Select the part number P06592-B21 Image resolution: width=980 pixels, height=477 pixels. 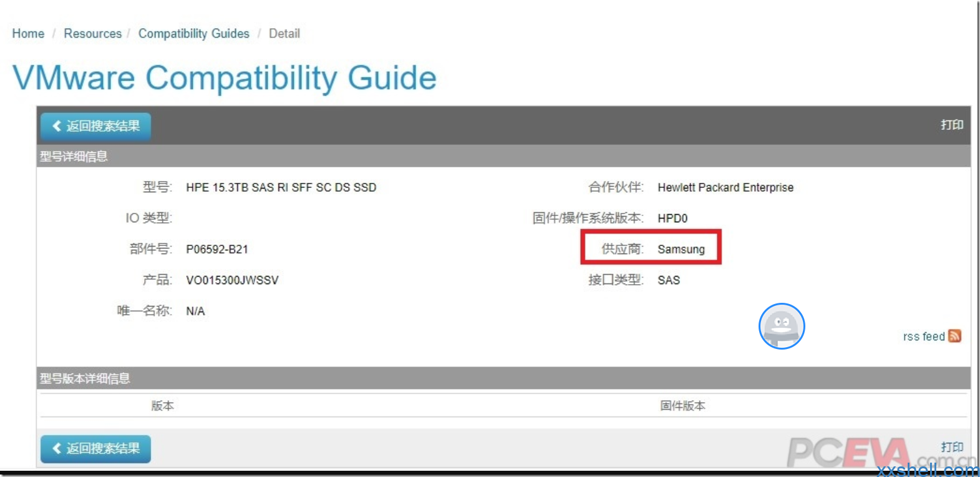(217, 249)
